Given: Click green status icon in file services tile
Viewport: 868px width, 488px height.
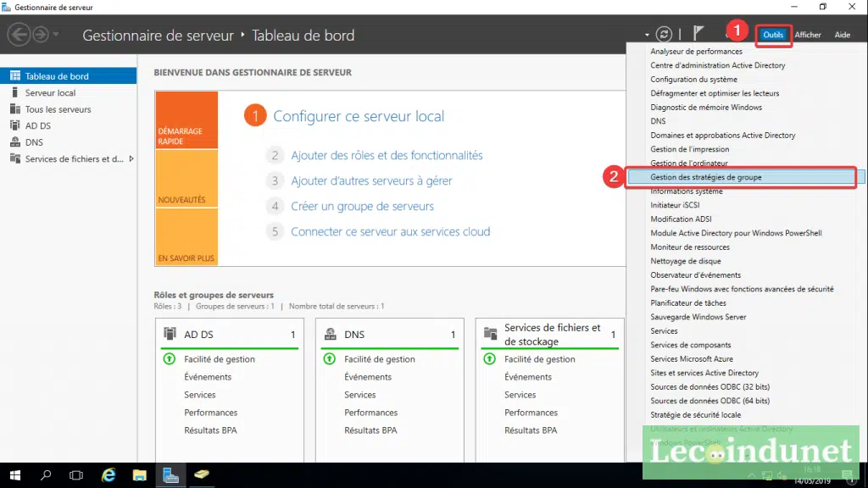Looking at the screenshot, I should tap(489, 359).
